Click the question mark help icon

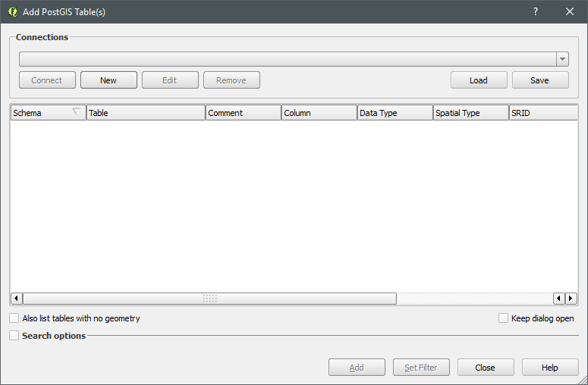click(x=536, y=11)
